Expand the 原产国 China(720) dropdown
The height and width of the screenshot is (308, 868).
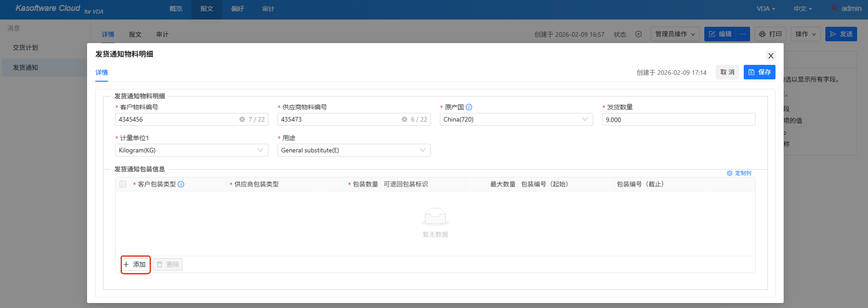pos(516,119)
